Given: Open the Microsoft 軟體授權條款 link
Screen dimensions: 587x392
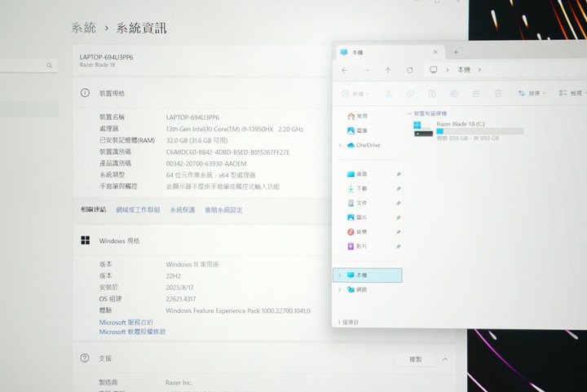Looking at the screenshot, I should pyautogui.click(x=132, y=332).
